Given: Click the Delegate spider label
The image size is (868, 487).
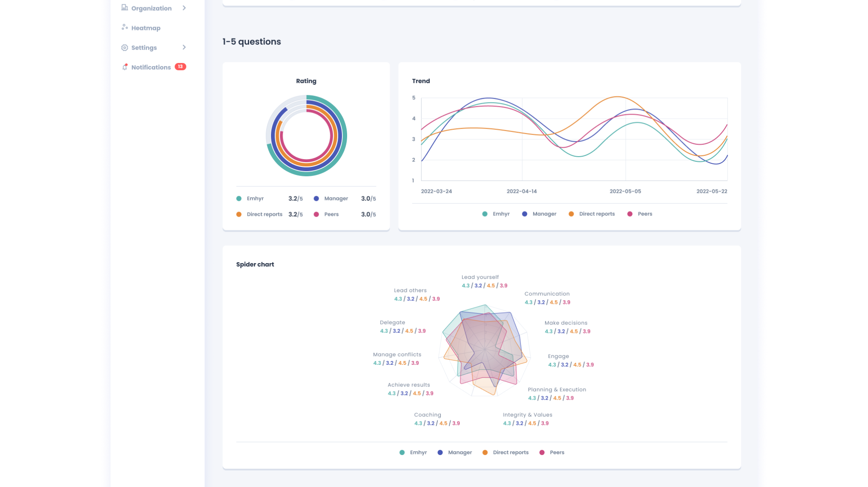Looking at the screenshot, I should coord(392,323).
